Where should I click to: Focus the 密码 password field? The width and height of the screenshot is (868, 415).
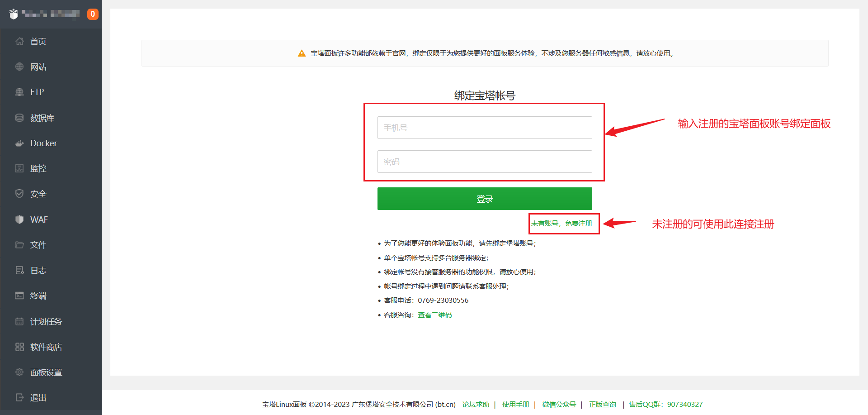pos(485,162)
